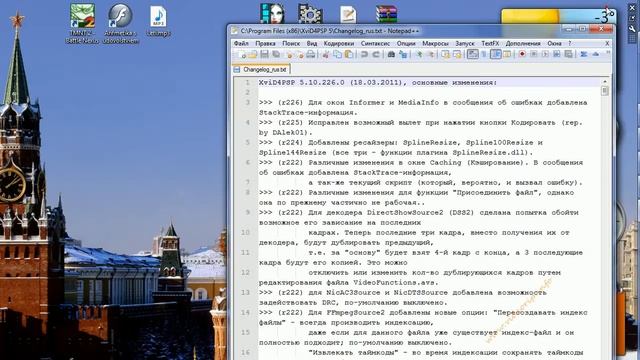This screenshot has width=640, height=360.
Task: Open the gear film-strip desktop icon
Action: [x=310, y=13]
